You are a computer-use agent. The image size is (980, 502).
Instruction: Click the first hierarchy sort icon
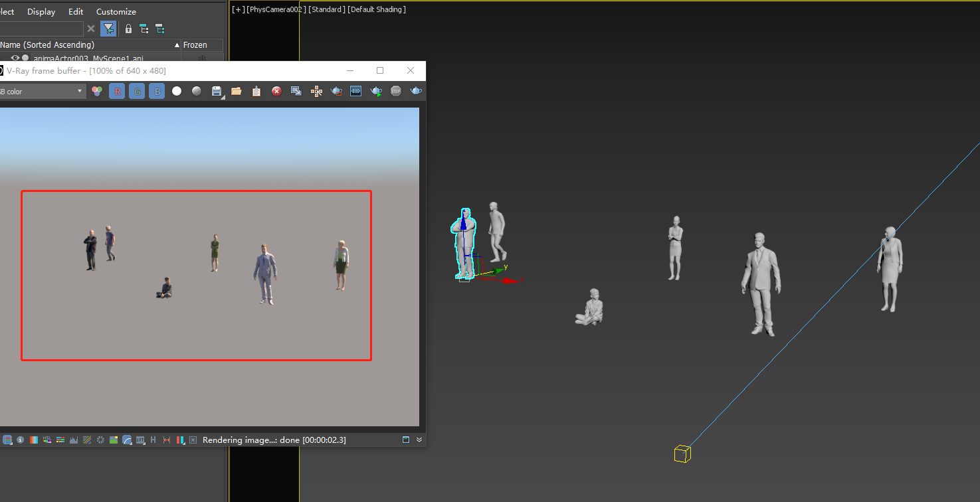pos(144,29)
